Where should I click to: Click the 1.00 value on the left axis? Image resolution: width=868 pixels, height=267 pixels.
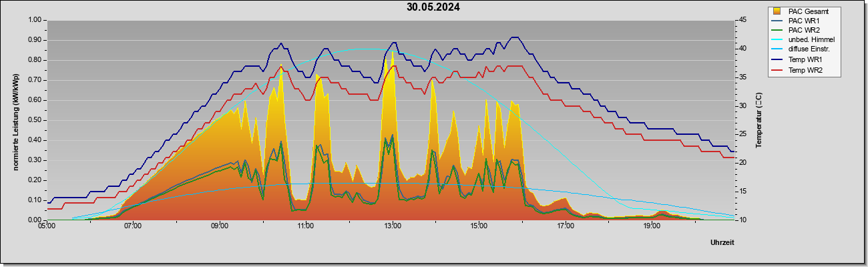click(35, 20)
